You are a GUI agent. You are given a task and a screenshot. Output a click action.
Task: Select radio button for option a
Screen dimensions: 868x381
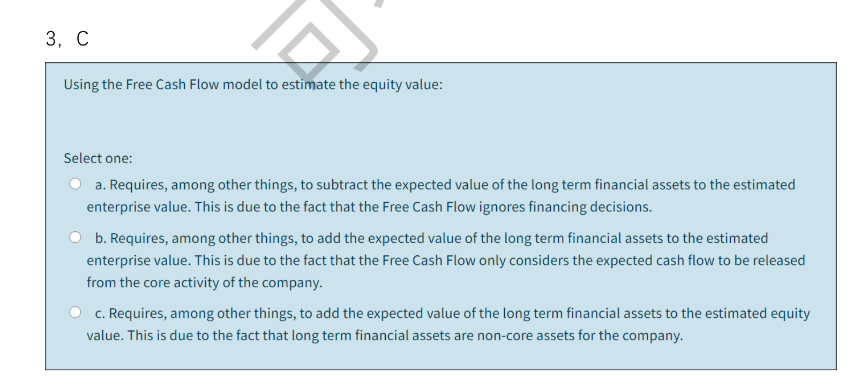coord(76,183)
